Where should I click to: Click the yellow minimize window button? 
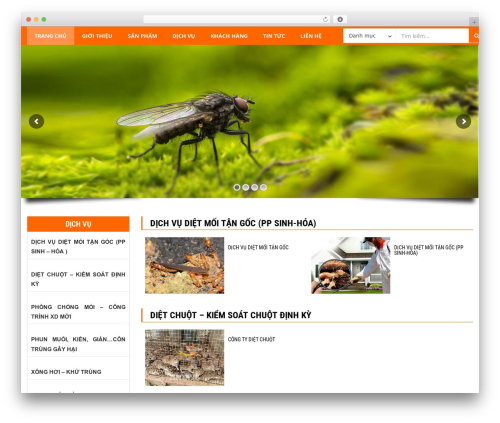tap(36, 19)
